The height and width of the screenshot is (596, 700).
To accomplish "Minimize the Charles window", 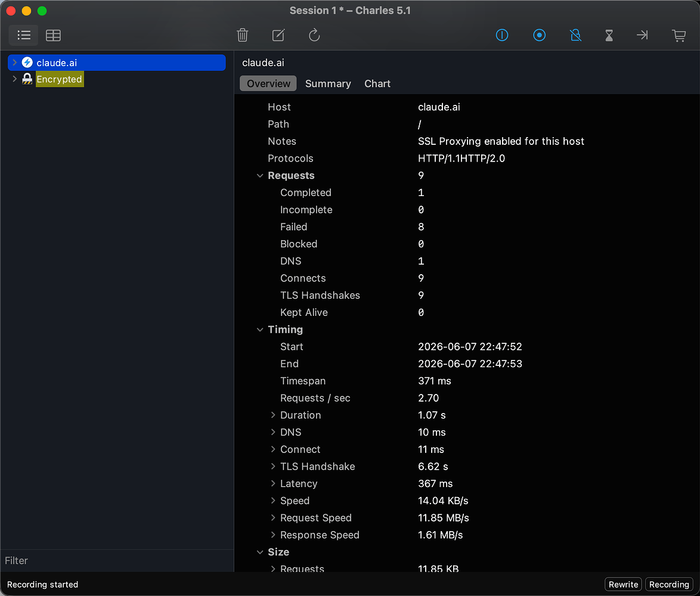I will pos(26,11).
